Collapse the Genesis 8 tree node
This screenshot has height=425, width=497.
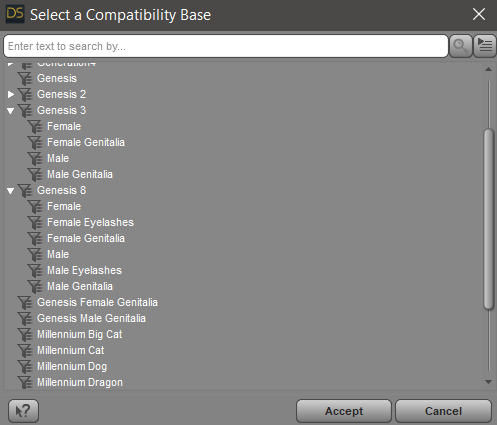(x=11, y=191)
